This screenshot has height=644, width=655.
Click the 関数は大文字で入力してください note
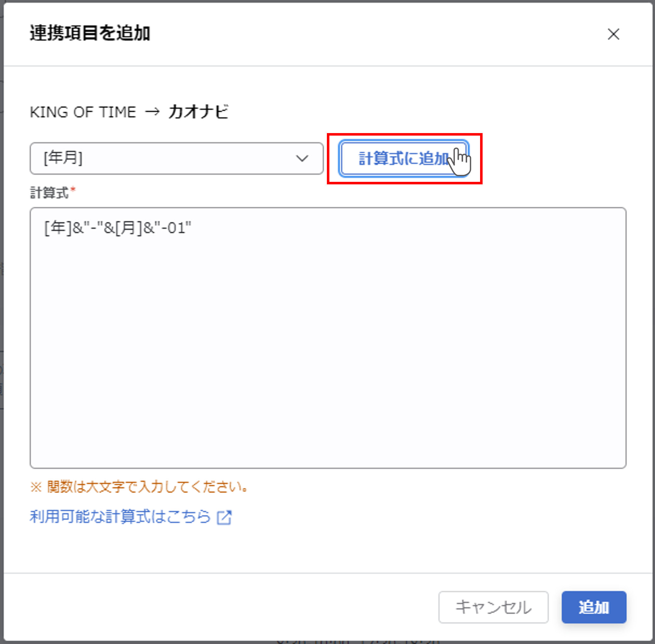[x=139, y=487]
